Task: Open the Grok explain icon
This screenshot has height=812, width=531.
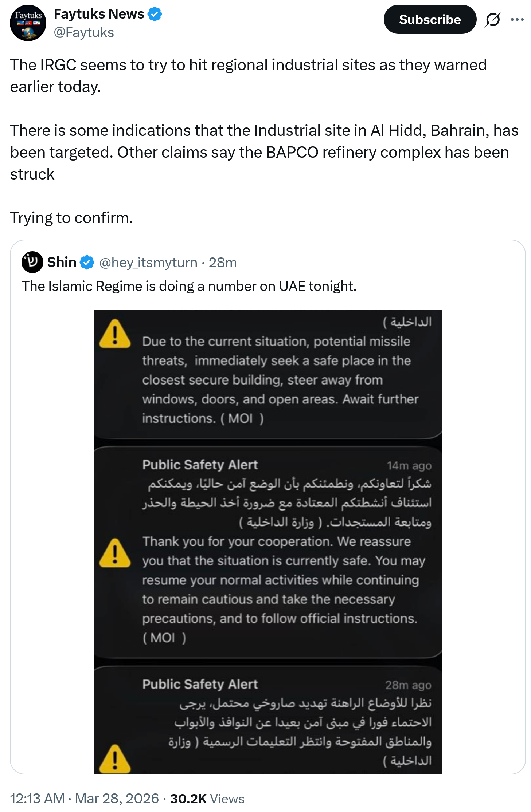Action: 492,20
